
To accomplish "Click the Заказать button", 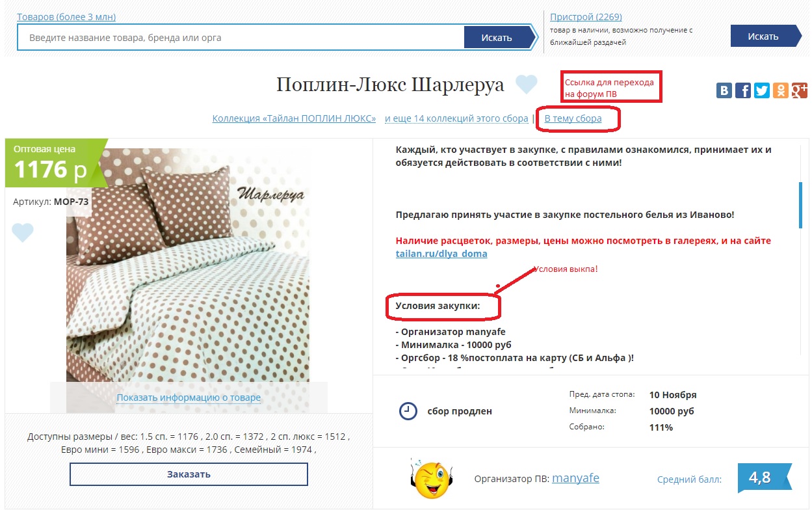I will pyautogui.click(x=189, y=474).
